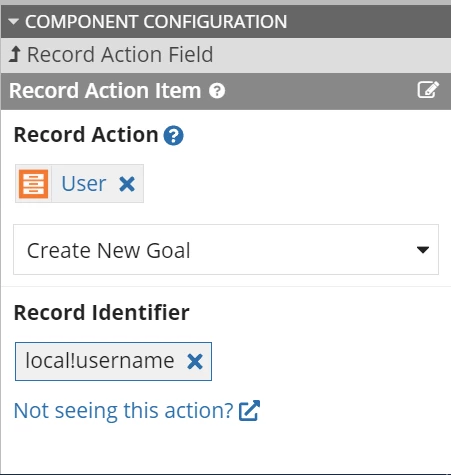Screen dimensions: 451x475
Task: Remove the User record type
Action: coord(127,184)
